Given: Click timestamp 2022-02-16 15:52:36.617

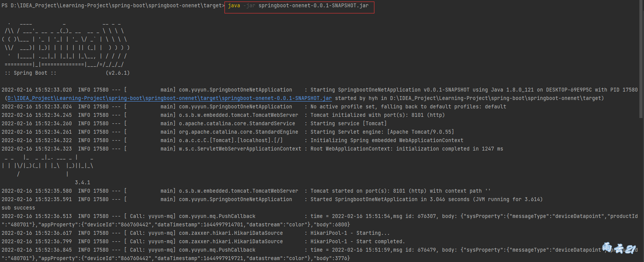Looking at the screenshot, I should tap(37, 233).
